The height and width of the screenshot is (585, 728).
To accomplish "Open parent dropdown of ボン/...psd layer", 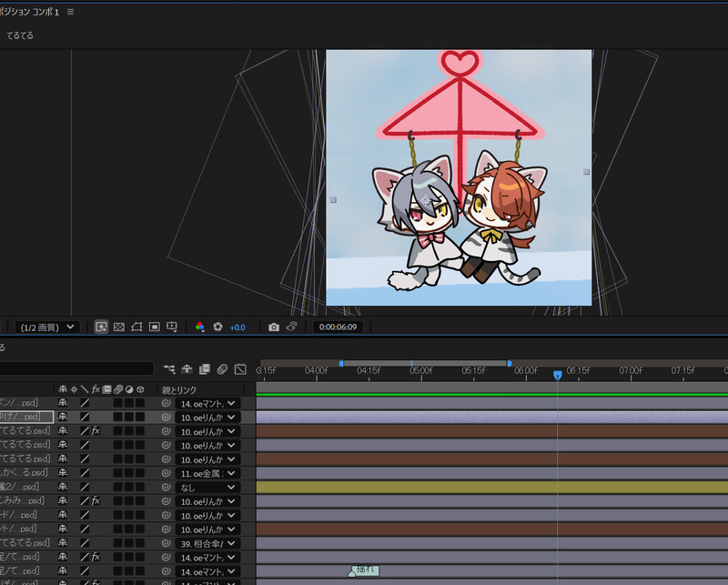I will pos(207,403).
